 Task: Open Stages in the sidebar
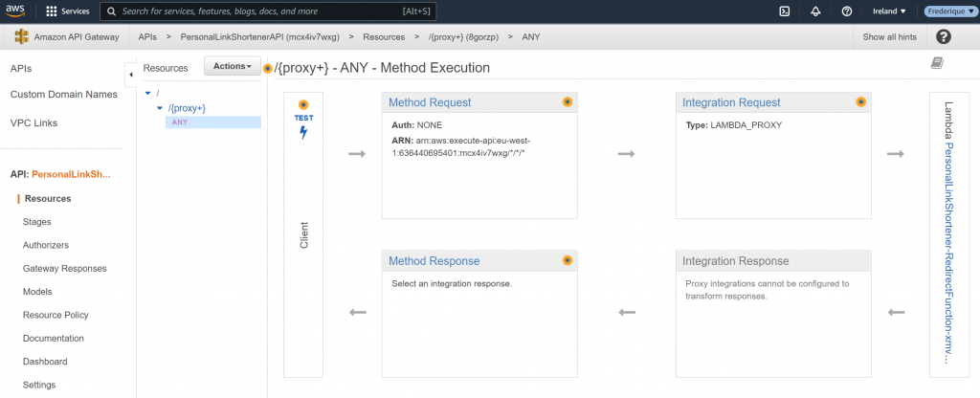(x=37, y=221)
